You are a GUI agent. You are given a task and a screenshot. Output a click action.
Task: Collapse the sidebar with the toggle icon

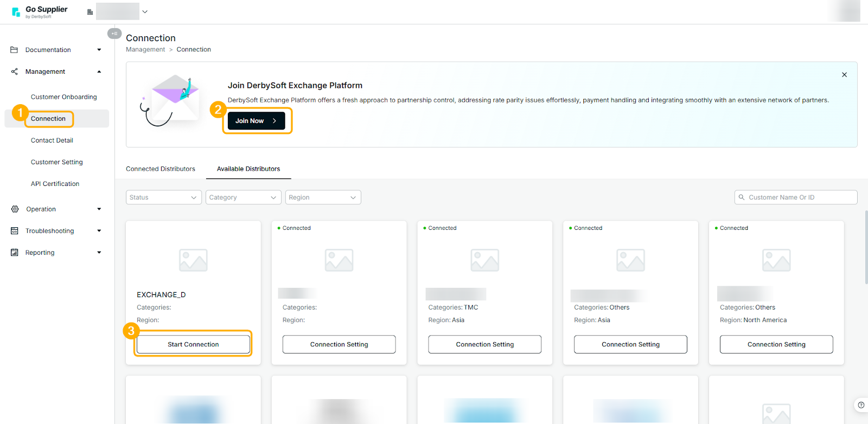point(114,34)
